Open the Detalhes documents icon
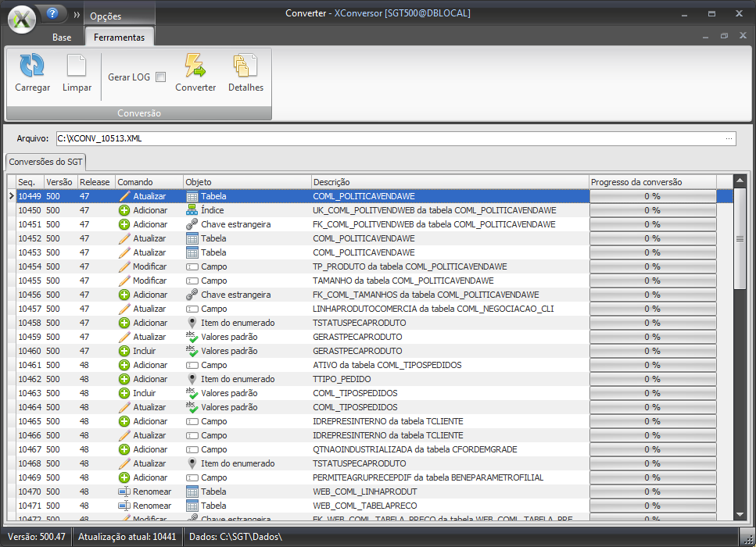This screenshot has width=756, height=547. point(245,66)
